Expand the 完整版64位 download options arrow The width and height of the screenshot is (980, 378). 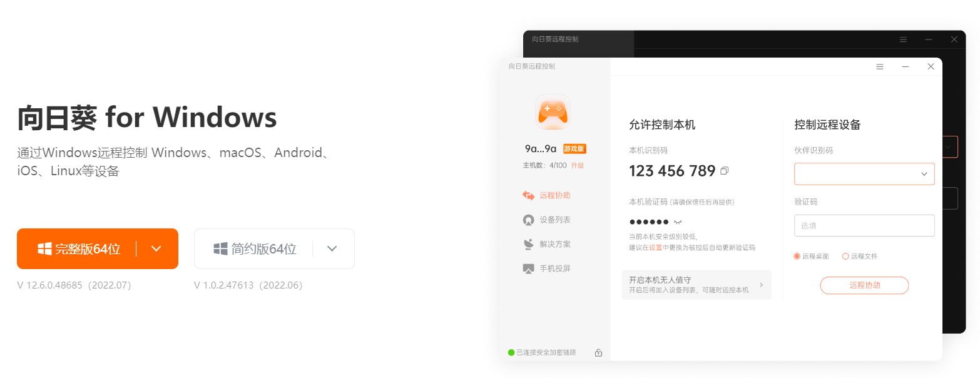156,248
